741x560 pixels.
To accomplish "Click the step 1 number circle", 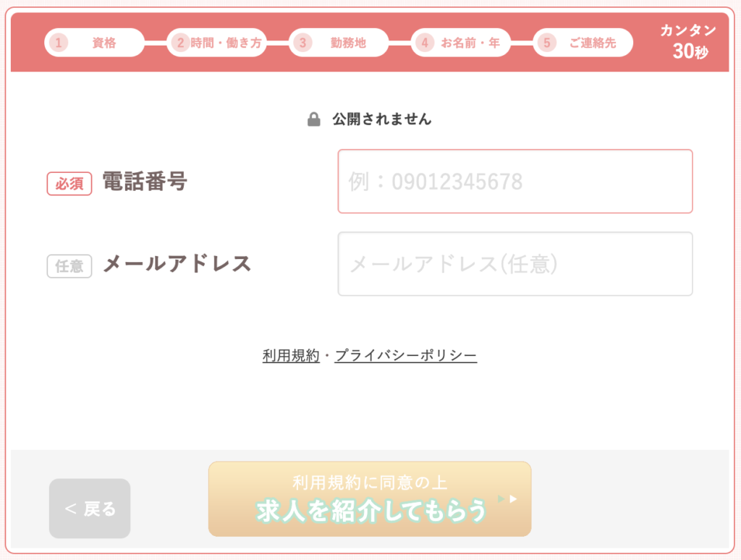I will [x=59, y=43].
